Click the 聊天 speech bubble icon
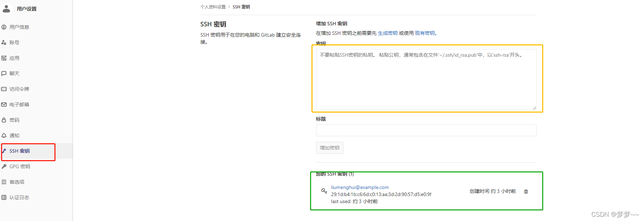This screenshot has height=221, width=644. click(x=4, y=74)
